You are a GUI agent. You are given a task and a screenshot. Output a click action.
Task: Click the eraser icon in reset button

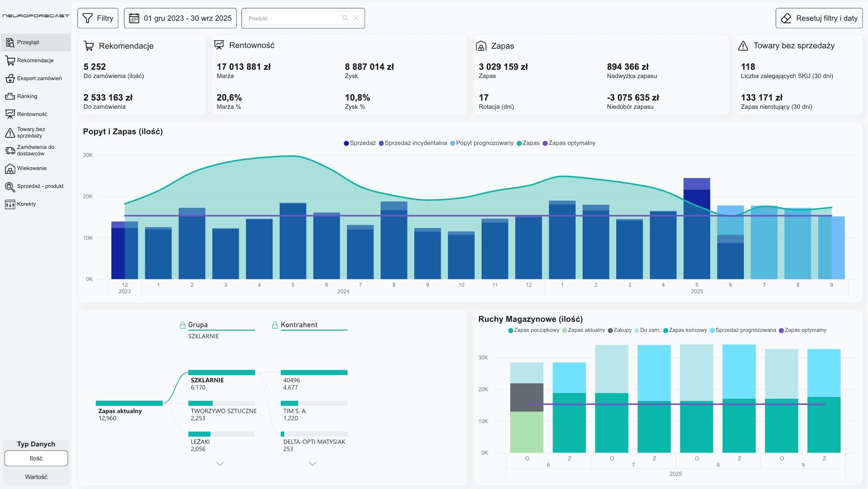click(786, 18)
